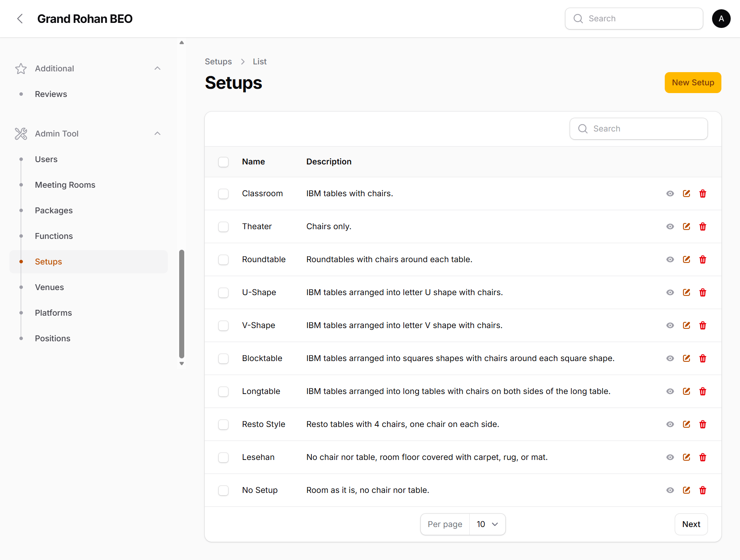Toggle the select-all checkbox in table header
Viewport: 740px width, 560px height.
(x=223, y=162)
